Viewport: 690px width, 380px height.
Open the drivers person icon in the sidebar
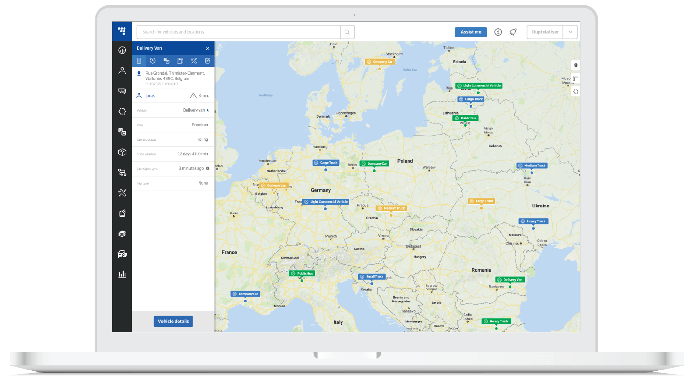coord(122,70)
